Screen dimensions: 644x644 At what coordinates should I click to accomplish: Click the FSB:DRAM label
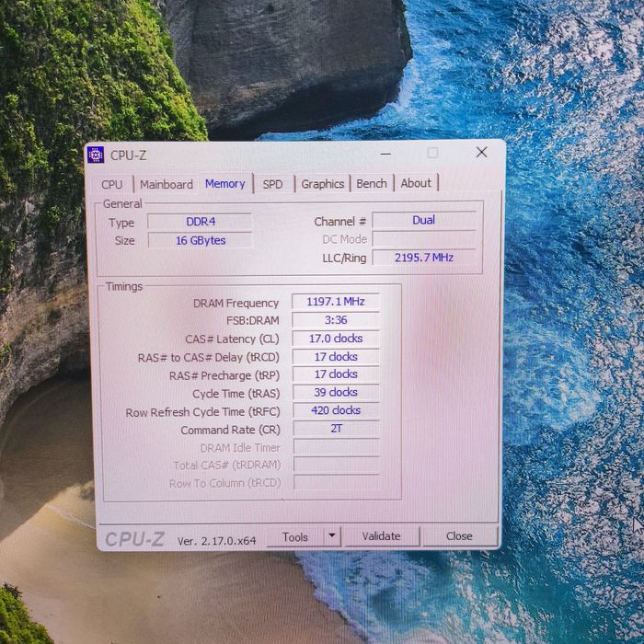click(253, 320)
